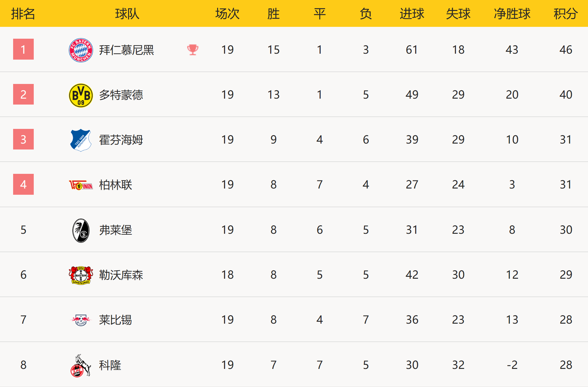Click the Union Berlin logo
This screenshot has height=387, width=588.
point(81,185)
